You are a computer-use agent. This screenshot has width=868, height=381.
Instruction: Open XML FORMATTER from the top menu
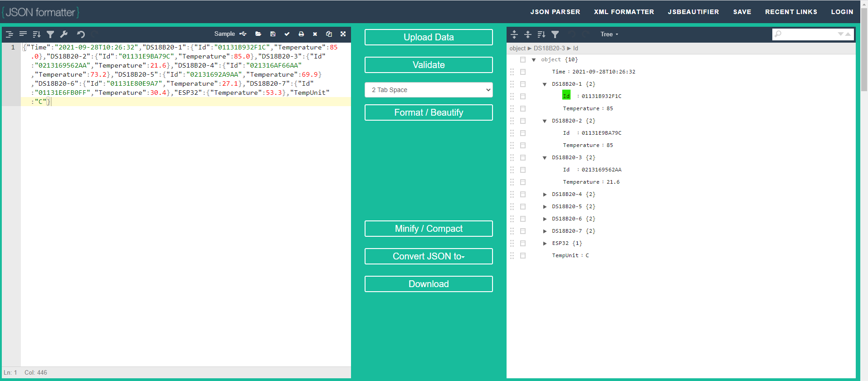(624, 12)
